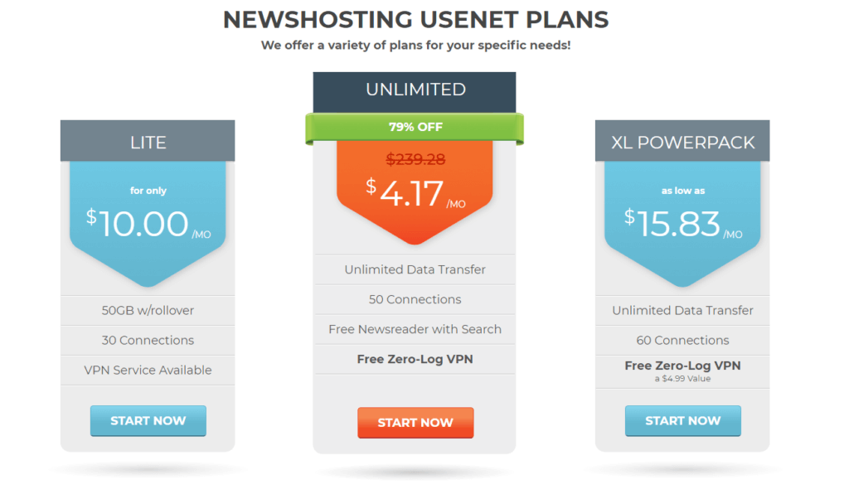Screen dimensions: 849x504
Task: Select the 60 Connections row in XL Powerpack
Action: [x=682, y=340]
